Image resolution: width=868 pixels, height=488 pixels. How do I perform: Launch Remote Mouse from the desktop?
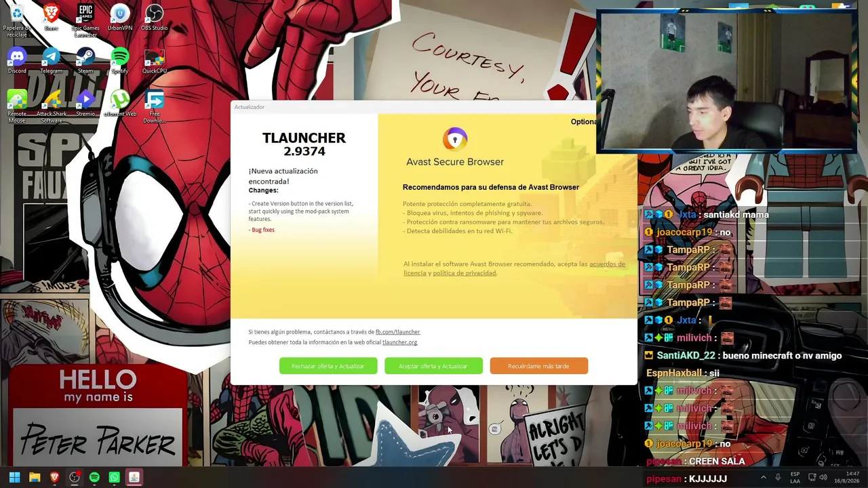click(x=17, y=106)
